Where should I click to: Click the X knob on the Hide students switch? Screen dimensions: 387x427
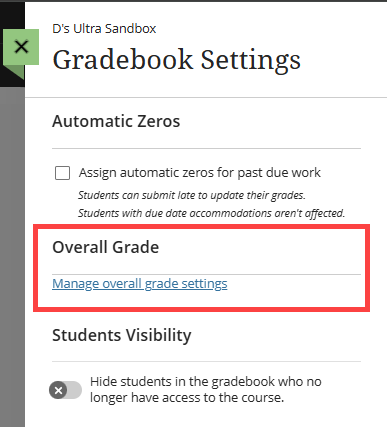coord(58,390)
